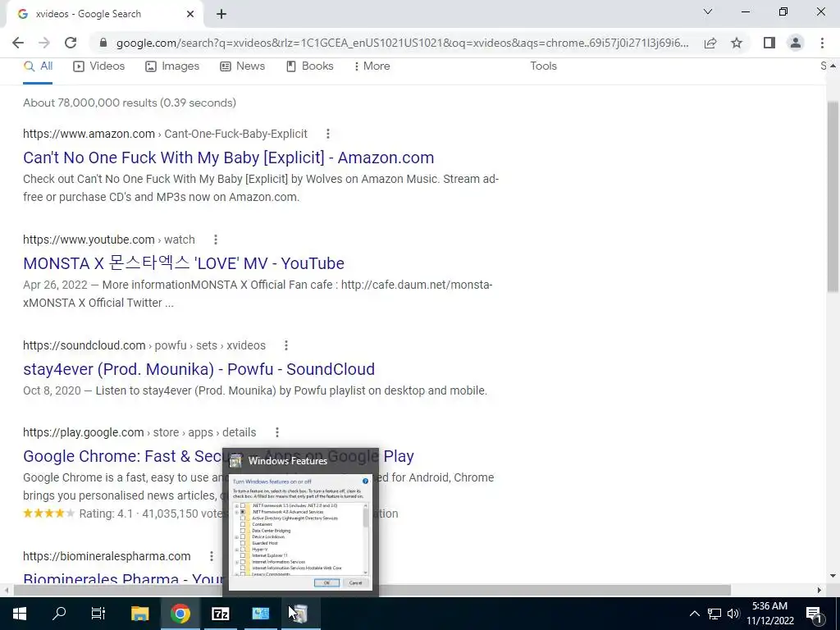Open the Amazon.com Explicit result link
The height and width of the screenshot is (630, 840).
[228, 157]
